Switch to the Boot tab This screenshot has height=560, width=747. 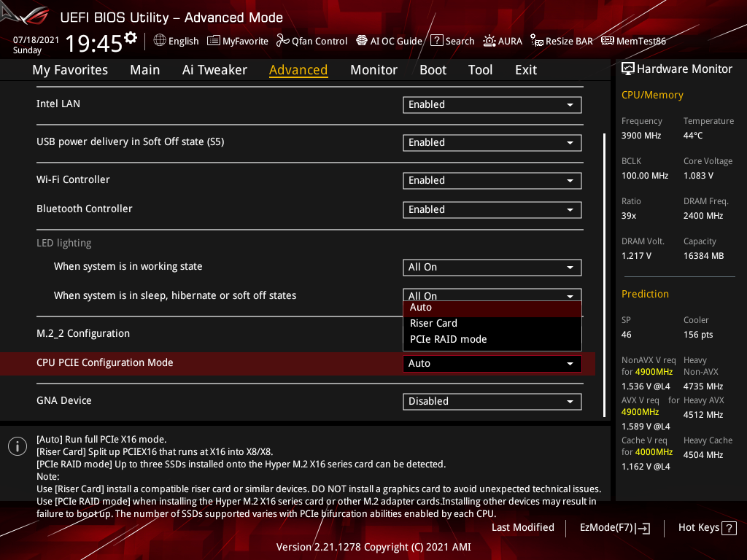coord(433,69)
